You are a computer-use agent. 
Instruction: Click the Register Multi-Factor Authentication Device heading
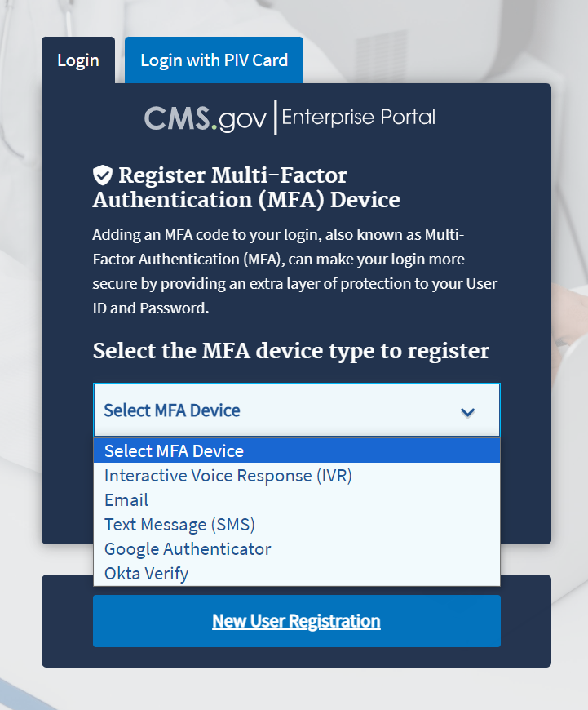coord(246,187)
